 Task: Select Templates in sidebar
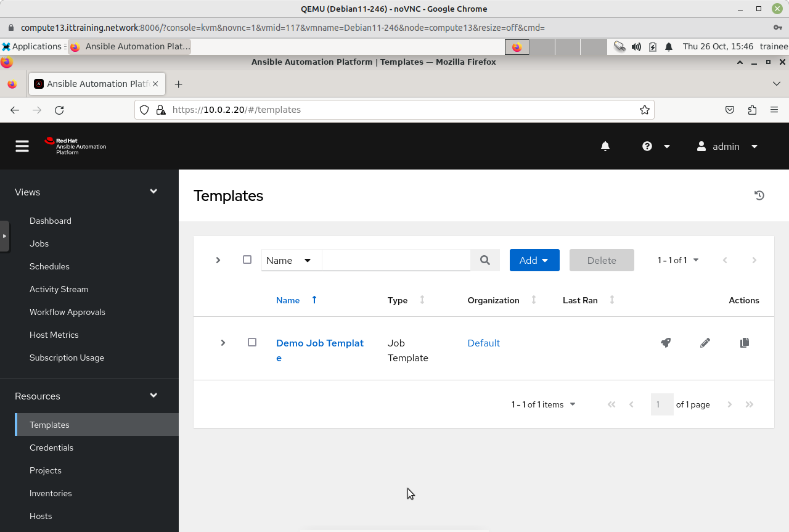(97, 425)
